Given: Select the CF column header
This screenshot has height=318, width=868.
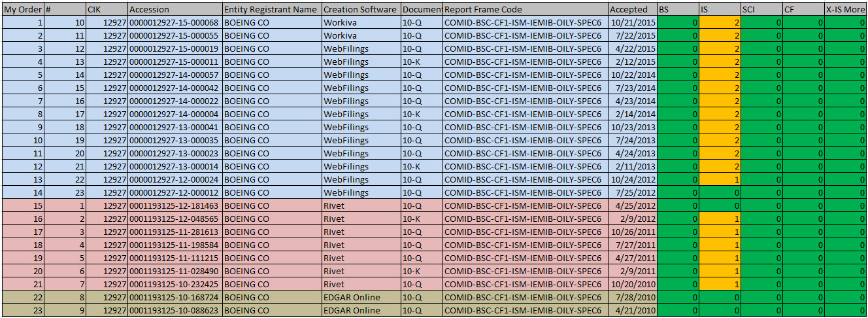Looking at the screenshot, I should 803,9.
